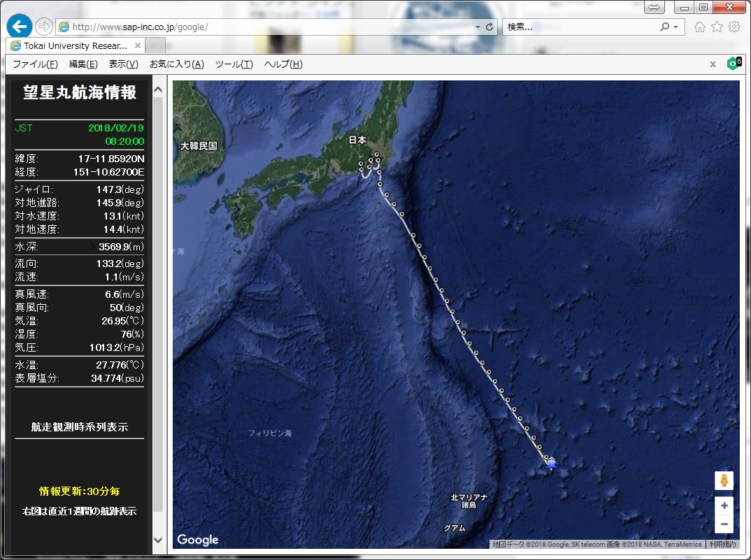Viewport: 751px width, 560px height.
Task: Open a new blank tab
Action: click(155, 46)
